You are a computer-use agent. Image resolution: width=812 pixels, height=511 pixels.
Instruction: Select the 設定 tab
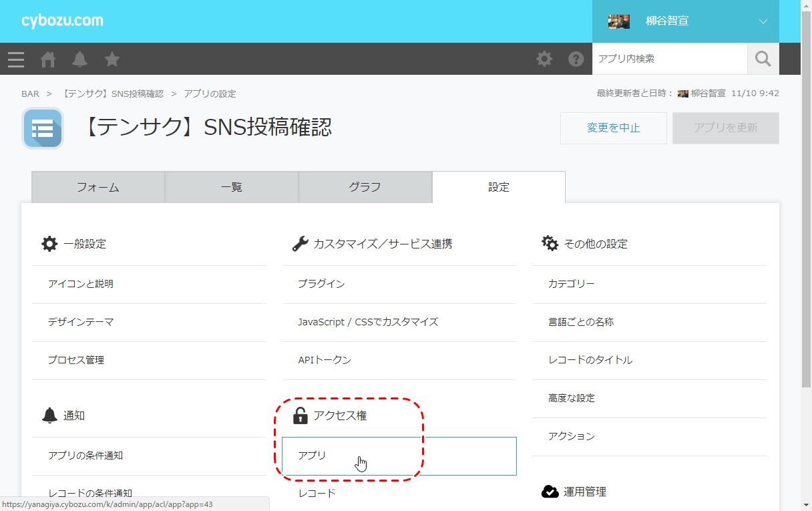tap(499, 187)
